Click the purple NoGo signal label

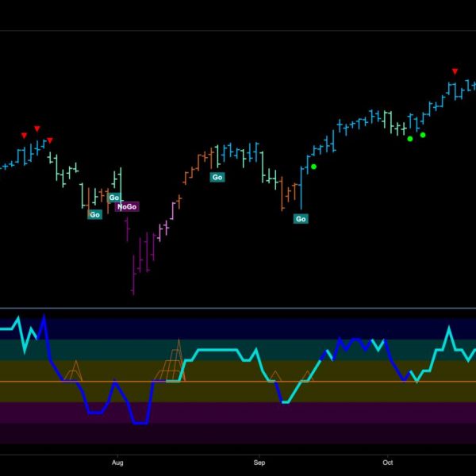pyautogui.click(x=127, y=207)
